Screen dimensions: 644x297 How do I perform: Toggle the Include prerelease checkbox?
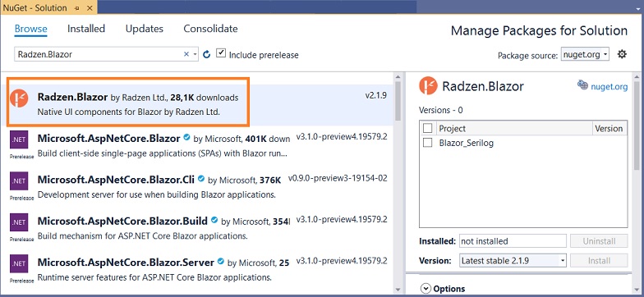pos(221,53)
